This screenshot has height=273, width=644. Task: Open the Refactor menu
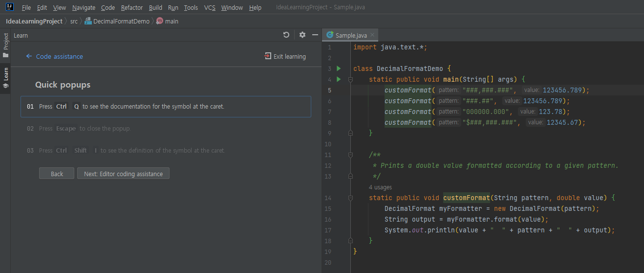coord(132,8)
